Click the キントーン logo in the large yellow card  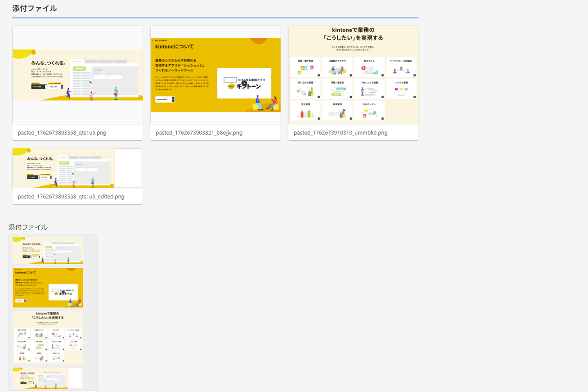244,83
